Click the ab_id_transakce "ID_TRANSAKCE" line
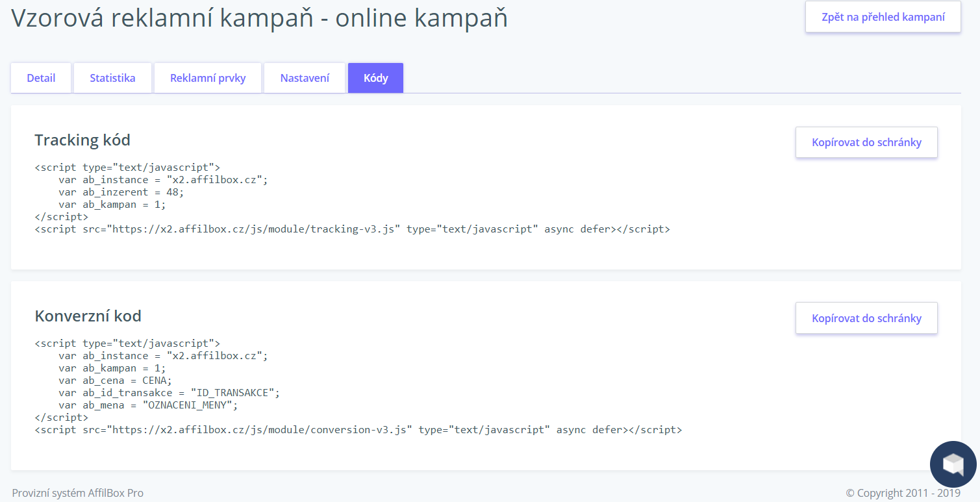This screenshot has height=502, width=980. 169,393
